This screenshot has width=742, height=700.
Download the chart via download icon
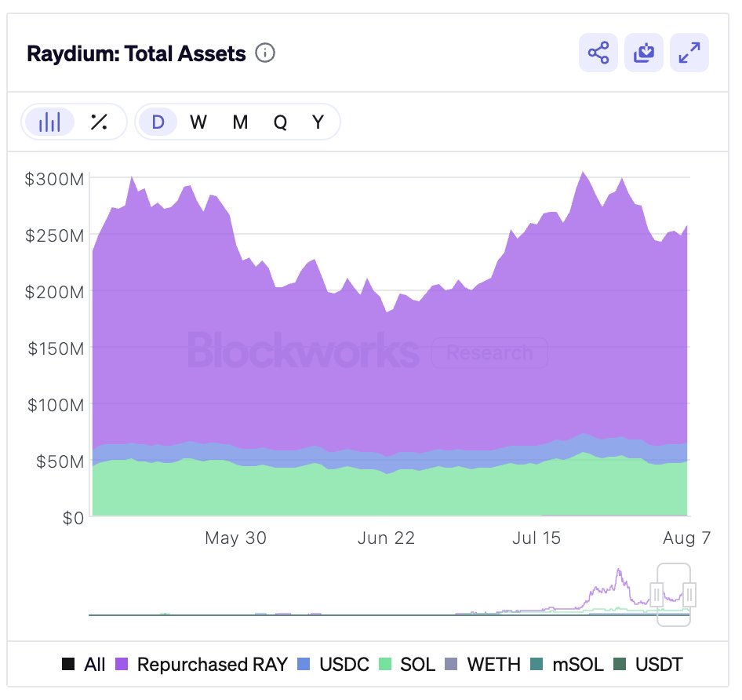(644, 53)
